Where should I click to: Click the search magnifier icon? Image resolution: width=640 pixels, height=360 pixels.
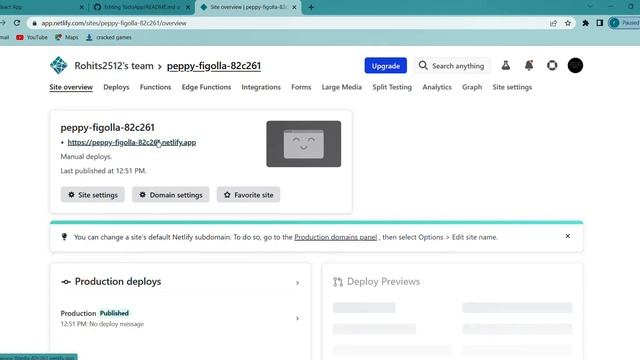423,65
